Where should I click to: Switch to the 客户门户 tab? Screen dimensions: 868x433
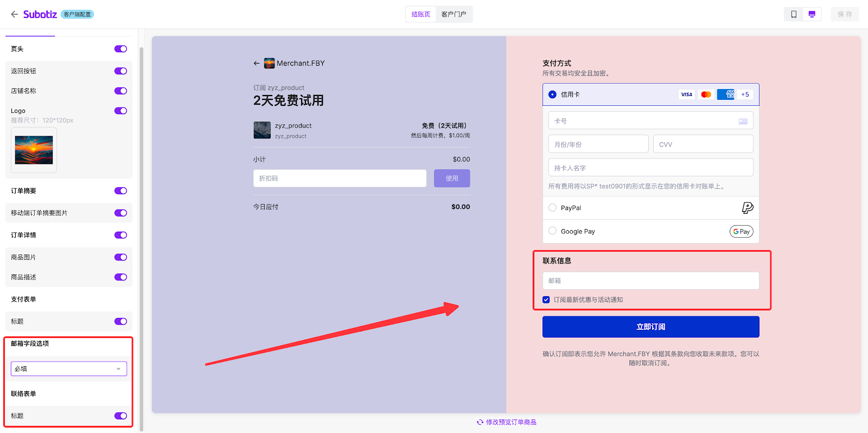[x=454, y=14]
